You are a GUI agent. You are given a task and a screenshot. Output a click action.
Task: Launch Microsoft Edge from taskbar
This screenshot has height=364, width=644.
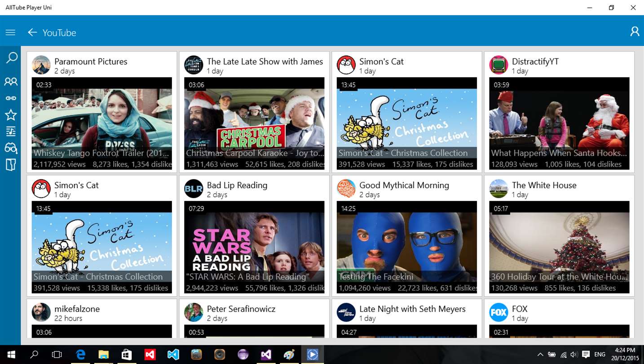tap(81, 355)
